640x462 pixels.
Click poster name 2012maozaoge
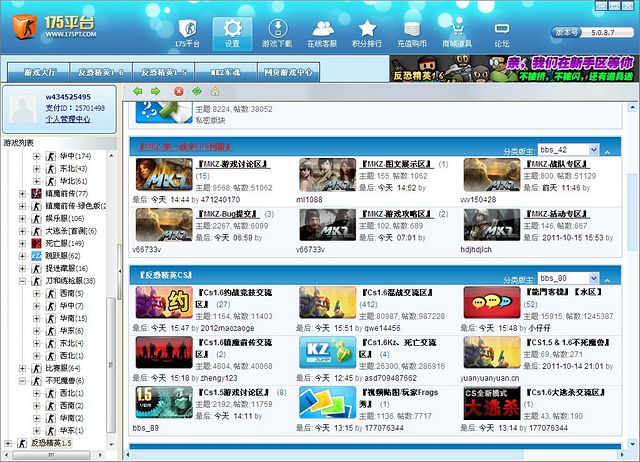227,328
